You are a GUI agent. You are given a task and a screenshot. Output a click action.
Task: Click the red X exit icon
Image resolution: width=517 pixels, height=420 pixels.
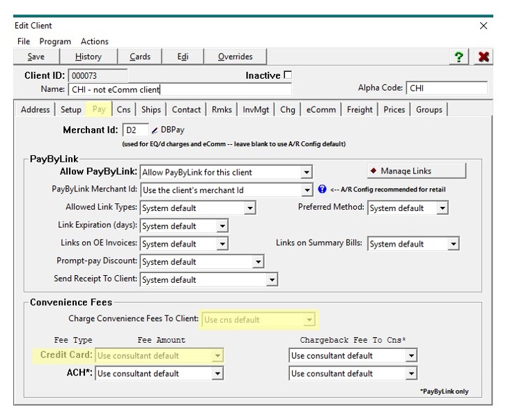pyautogui.click(x=484, y=56)
